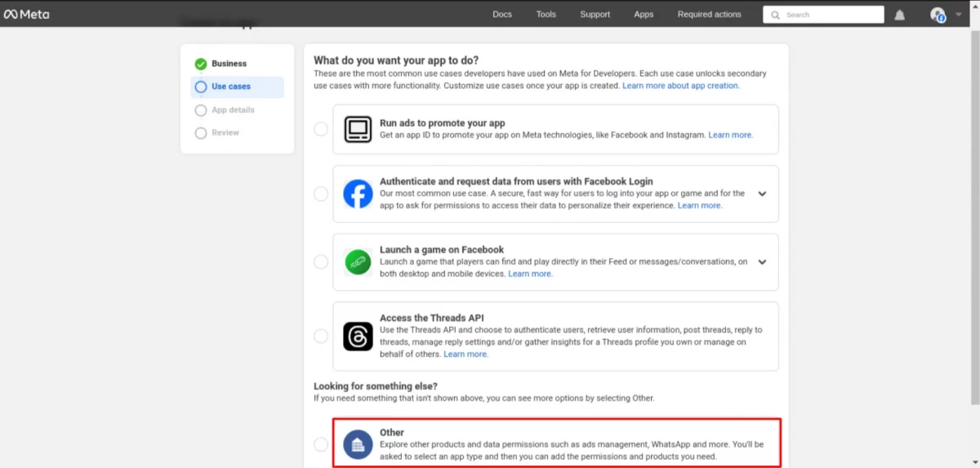Select the Other radio button

click(321, 444)
